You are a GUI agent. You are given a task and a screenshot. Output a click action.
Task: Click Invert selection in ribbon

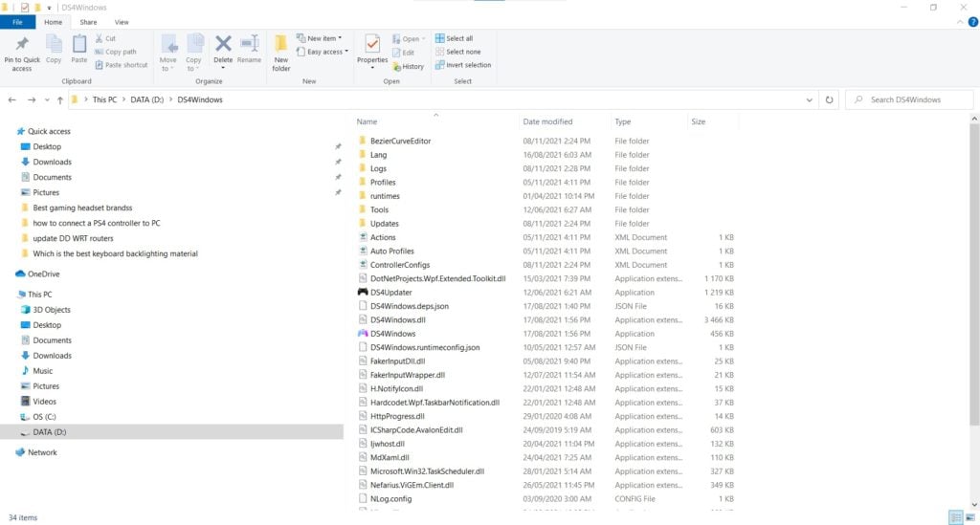(463, 65)
